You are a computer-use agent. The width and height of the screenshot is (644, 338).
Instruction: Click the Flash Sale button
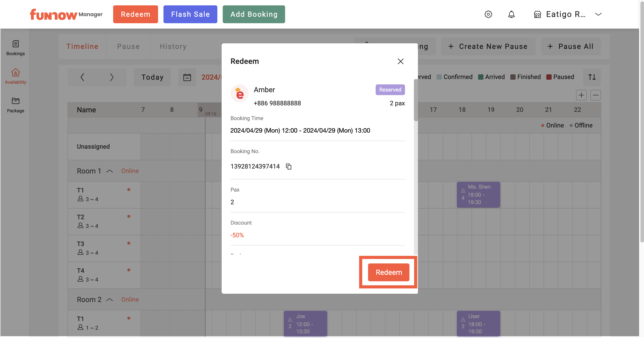tap(190, 14)
